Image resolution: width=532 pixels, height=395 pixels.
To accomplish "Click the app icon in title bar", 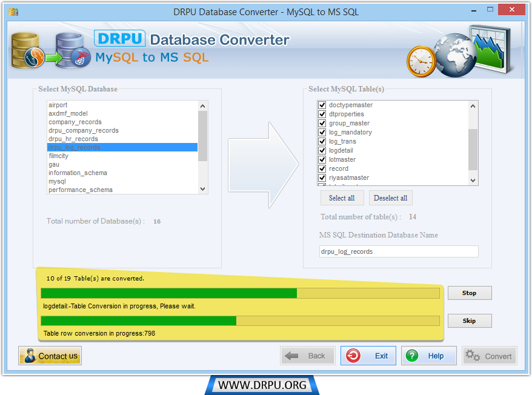I will 13,12.
